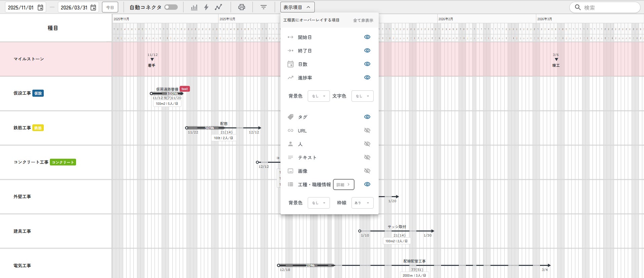Show テキスト with its crossed eye icon
This screenshot has height=278, width=644.
coord(367,157)
